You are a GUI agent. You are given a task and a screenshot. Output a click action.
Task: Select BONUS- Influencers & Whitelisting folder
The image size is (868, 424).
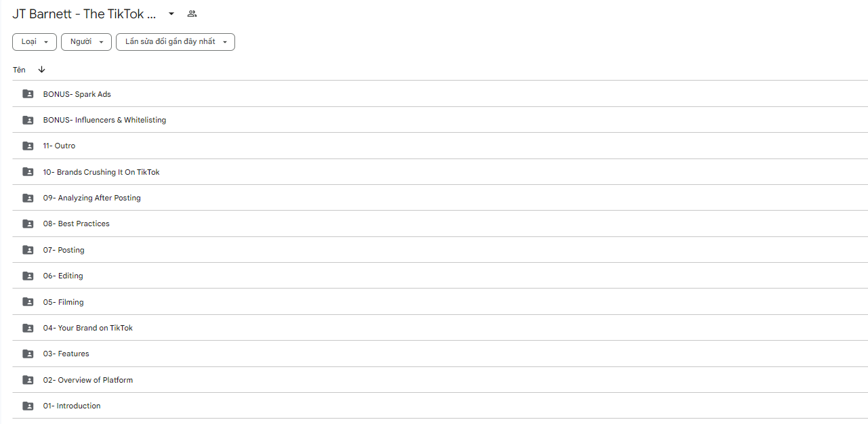point(440,120)
